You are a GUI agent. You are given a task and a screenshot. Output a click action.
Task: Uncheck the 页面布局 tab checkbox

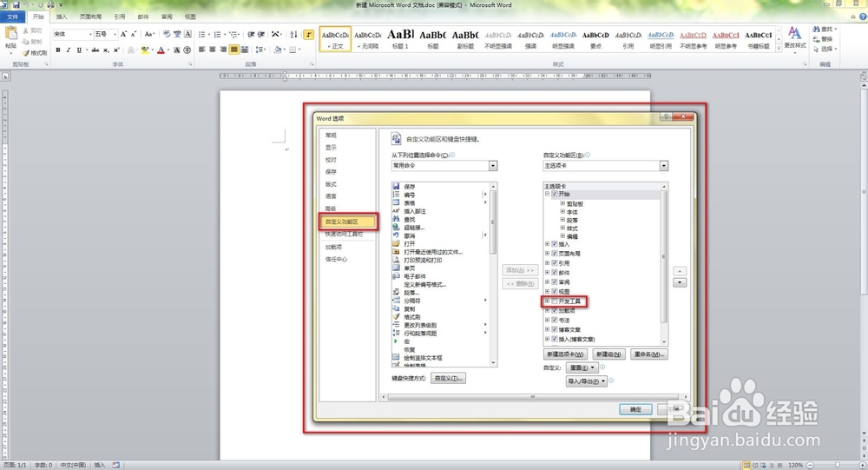coord(555,254)
